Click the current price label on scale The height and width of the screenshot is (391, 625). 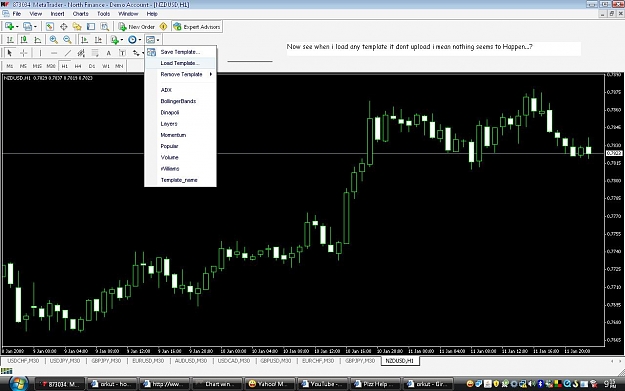[x=613, y=153]
